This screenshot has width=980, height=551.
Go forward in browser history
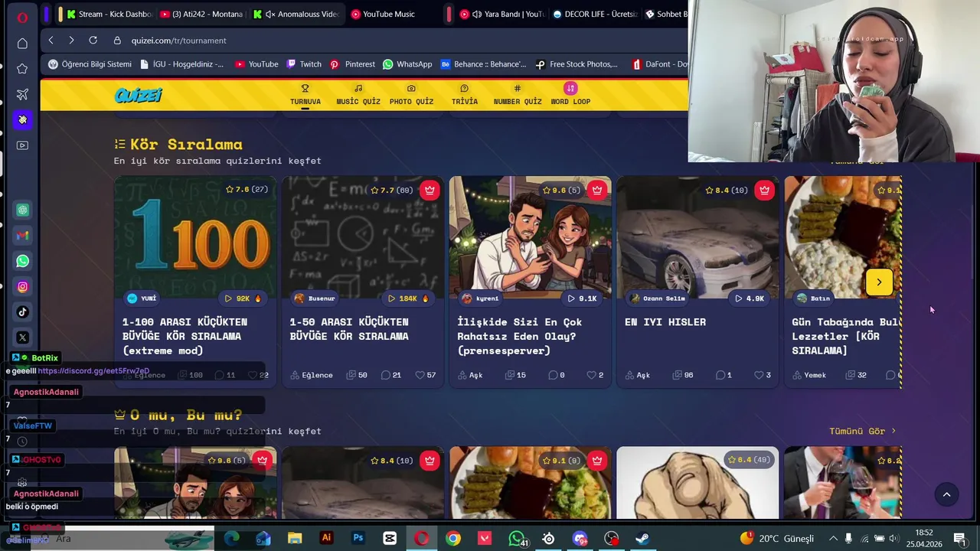pyautogui.click(x=71, y=40)
